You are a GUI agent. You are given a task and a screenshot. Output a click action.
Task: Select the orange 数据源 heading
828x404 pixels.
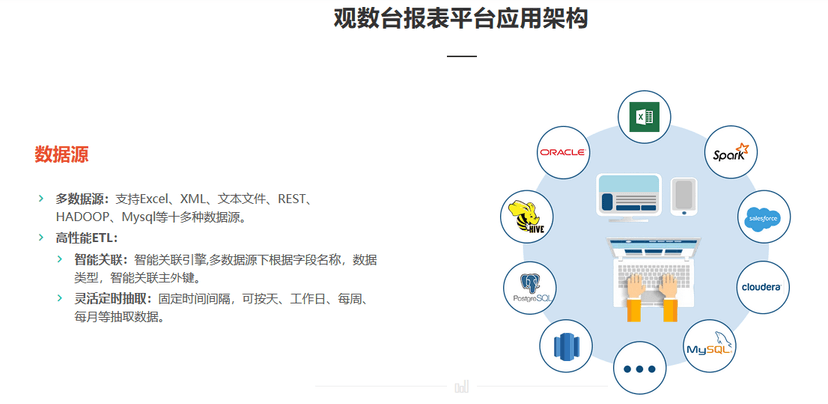tap(61, 154)
